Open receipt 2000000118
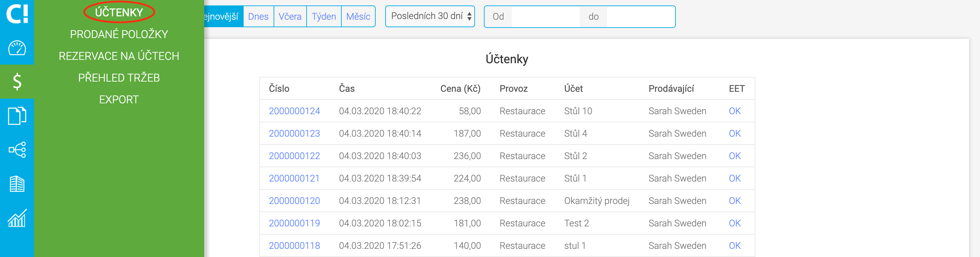This screenshot has height=257, width=980. (294, 245)
